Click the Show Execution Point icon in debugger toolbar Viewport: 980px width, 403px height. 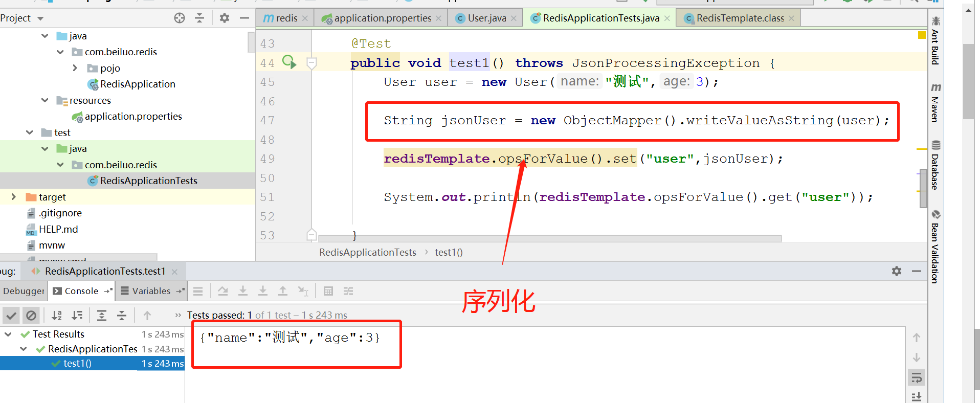coord(198,291)
